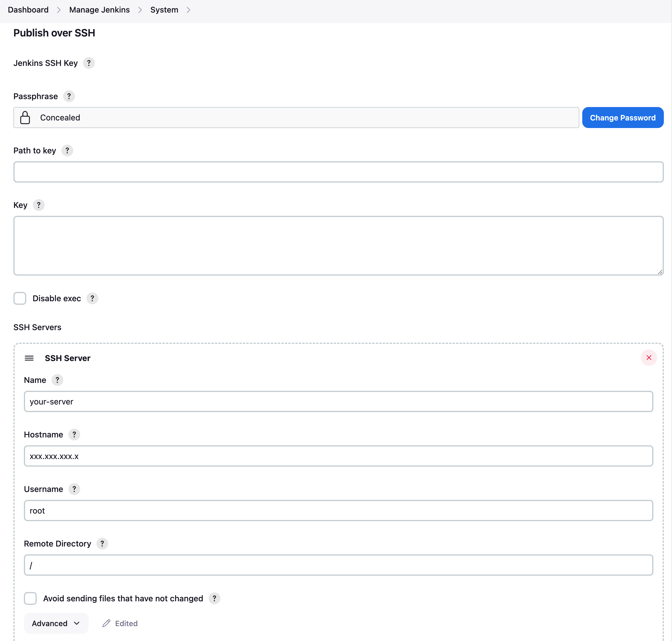
Task: Click the Change Password button
Action: pyautogui.click(x=622, y=118)
